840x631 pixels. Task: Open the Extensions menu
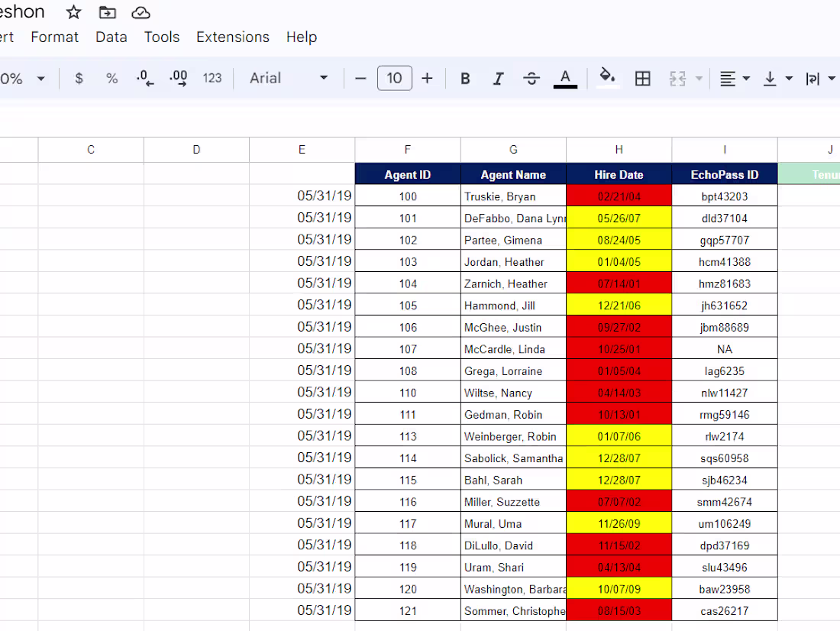(x=232, y=37)
